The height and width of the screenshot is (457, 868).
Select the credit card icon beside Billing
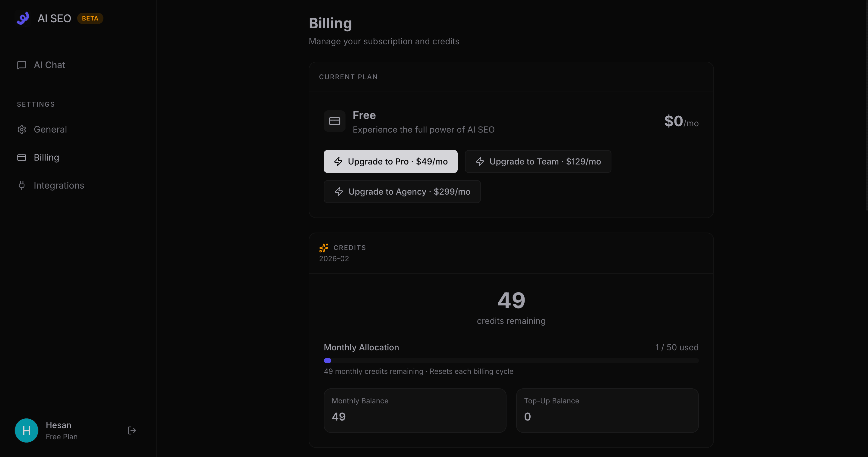click(x=22, y=158)
